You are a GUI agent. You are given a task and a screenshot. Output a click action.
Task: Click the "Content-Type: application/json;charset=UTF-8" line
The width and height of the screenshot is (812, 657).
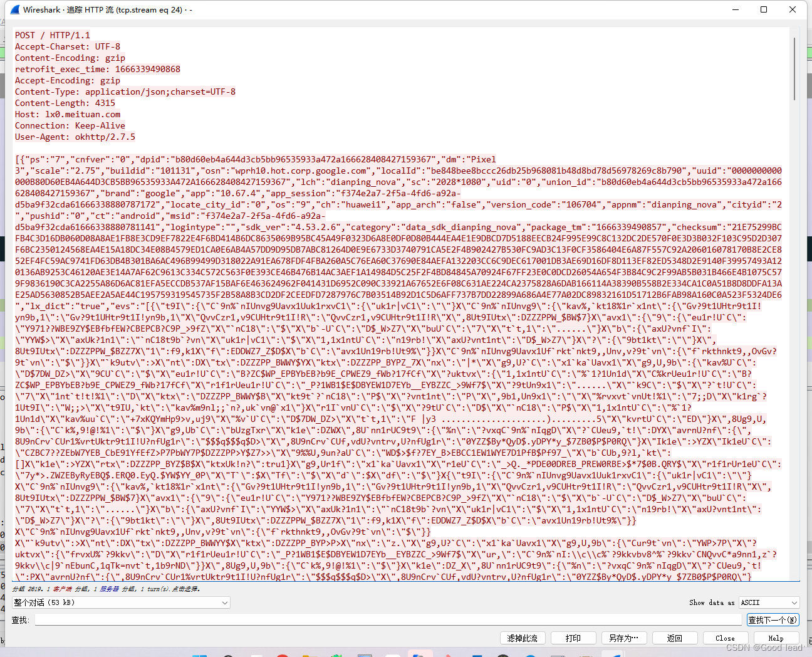(125, 92)
